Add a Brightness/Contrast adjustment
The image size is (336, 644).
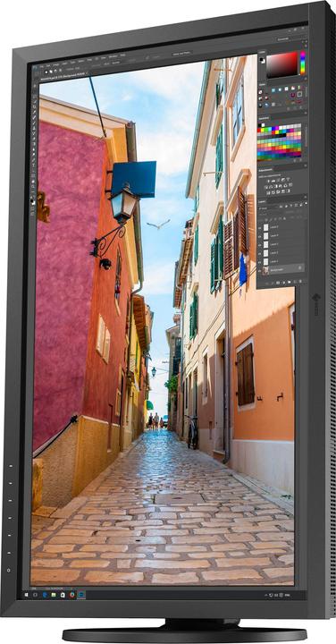pyautogui.click(x=268, y=181)
